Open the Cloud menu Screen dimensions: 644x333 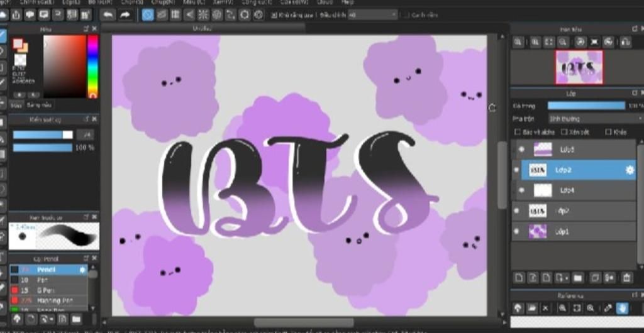click(325, 2)
